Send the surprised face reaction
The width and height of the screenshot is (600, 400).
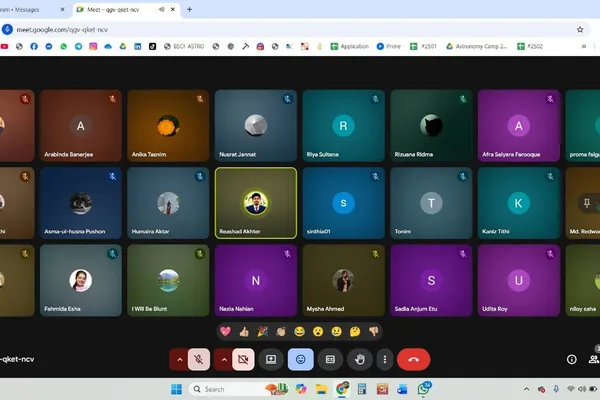pos(318,331)
